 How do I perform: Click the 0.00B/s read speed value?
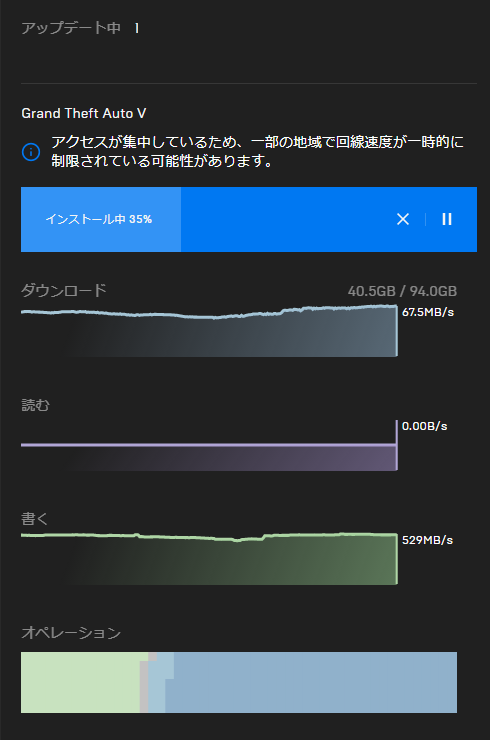tap(424, 426)
